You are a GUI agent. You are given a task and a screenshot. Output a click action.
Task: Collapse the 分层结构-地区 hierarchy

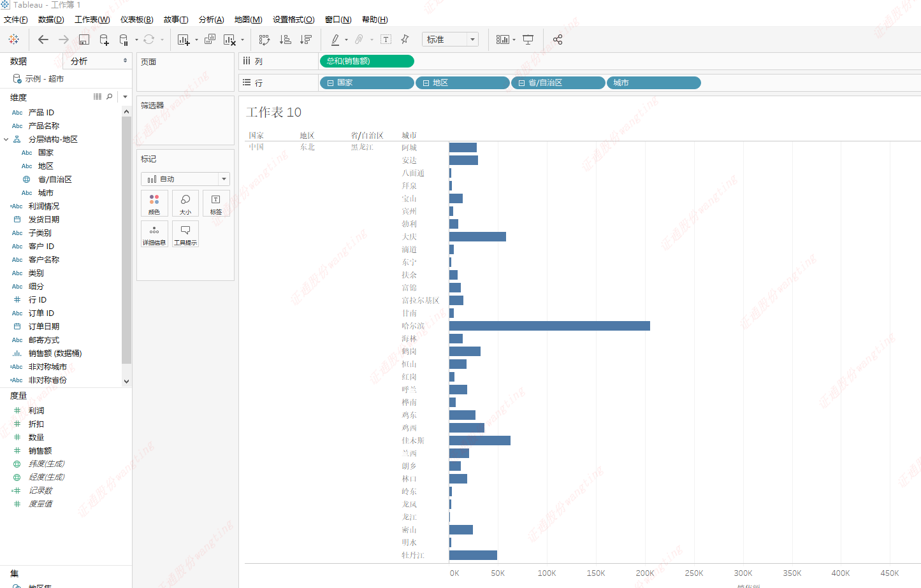[x=6, y=139]
